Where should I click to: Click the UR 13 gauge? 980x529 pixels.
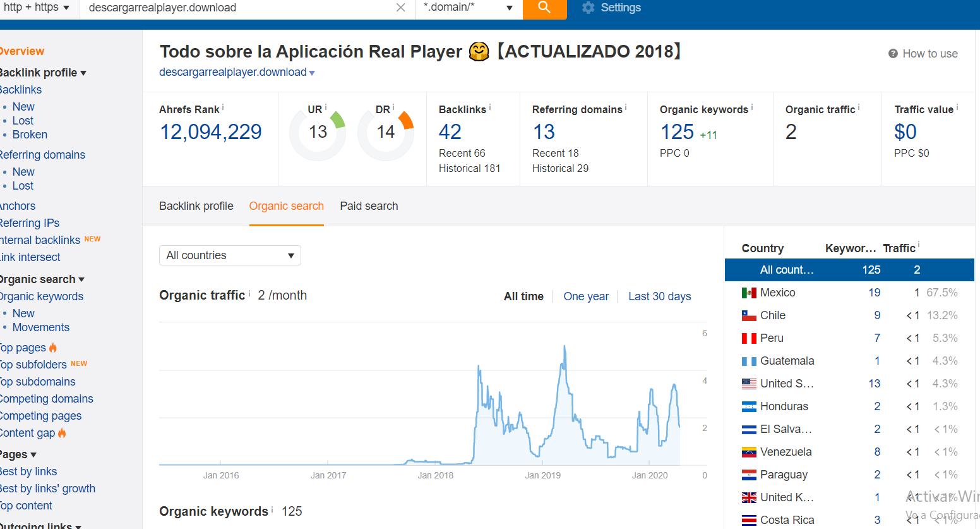[318, 131]
